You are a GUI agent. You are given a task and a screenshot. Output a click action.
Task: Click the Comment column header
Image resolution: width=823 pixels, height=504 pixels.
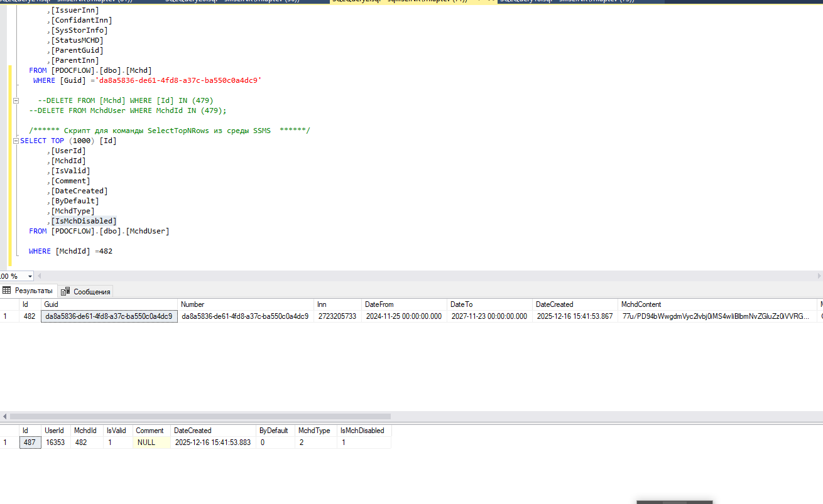click(151, 431)
